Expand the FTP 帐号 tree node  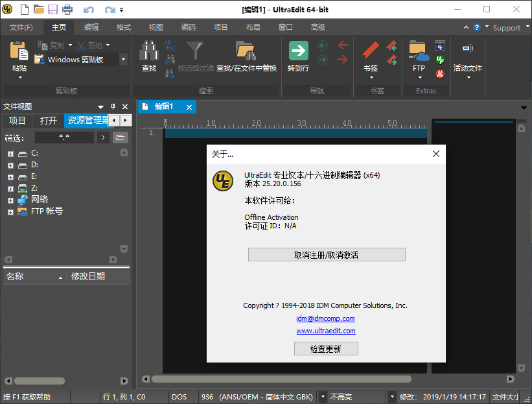point(10,212)
